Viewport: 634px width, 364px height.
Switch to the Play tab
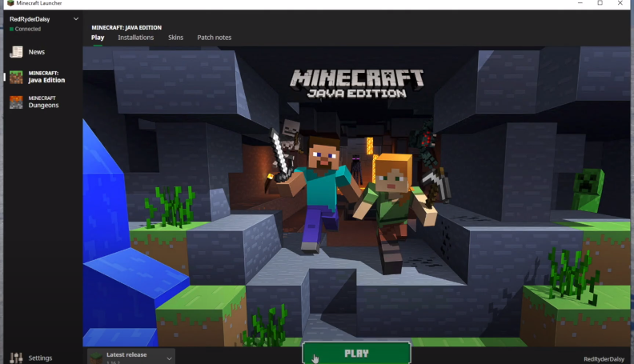98,38
